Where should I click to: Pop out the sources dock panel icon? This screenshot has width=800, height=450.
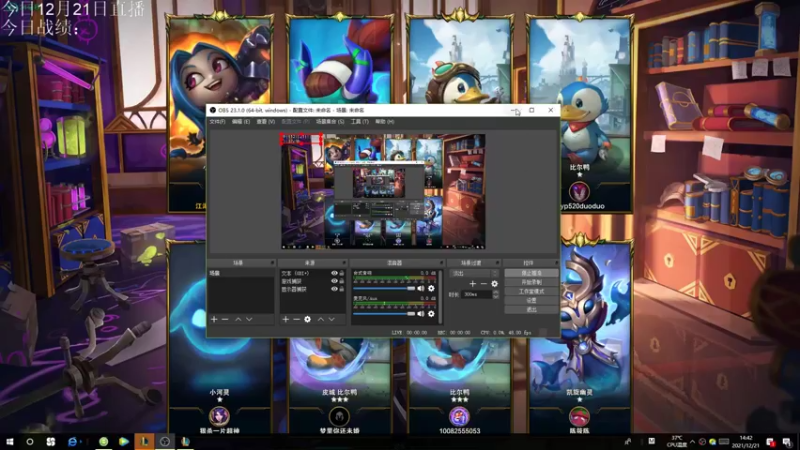[344, 263]
